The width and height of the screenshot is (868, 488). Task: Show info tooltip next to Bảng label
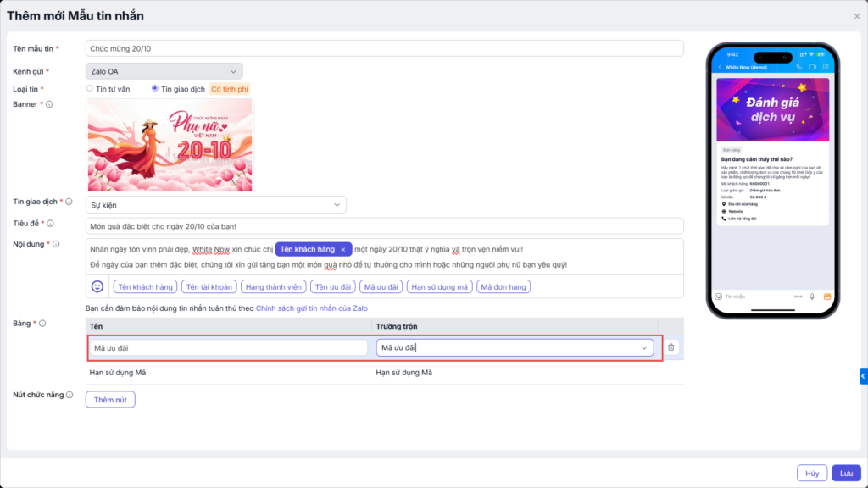(42, 324)
